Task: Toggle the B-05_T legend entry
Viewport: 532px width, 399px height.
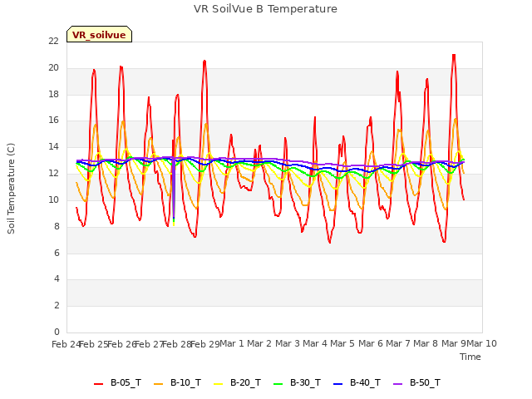Action: pyautogui.click(x=117, y=383)
